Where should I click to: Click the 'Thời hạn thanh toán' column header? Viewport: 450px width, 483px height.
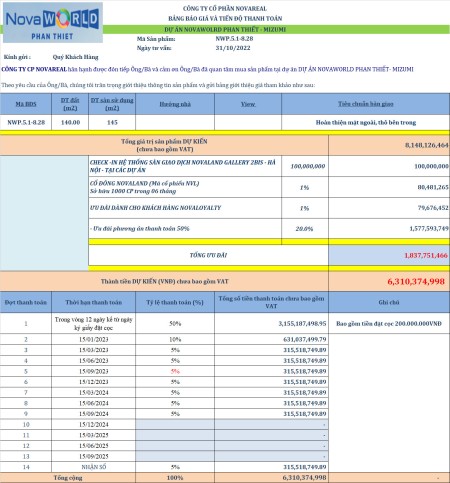pyautogui.click(x=93, y=302)
